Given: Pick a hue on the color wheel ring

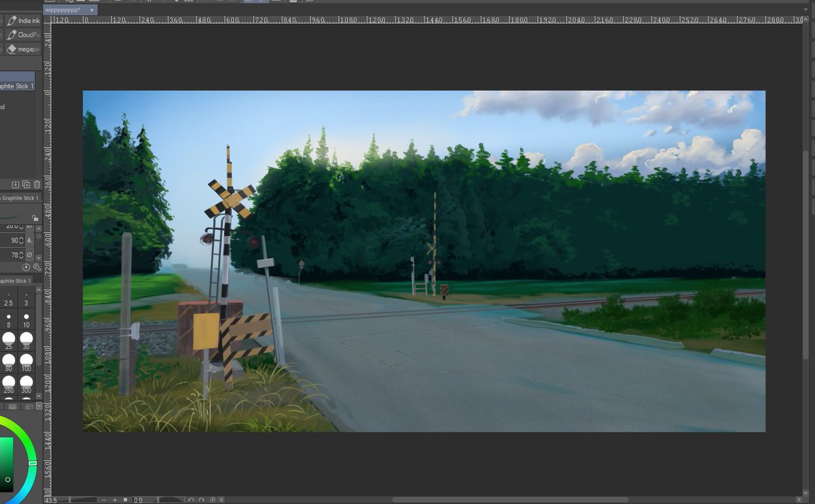Looking at the screenshot, I should pyautogui.click(x=32, y=463).
